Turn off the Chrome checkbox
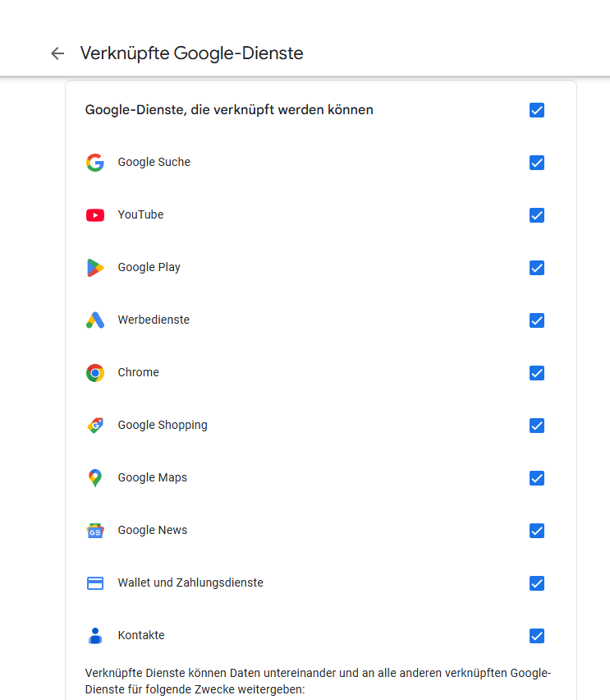This screenshot has height=700, width=610. [x=537, y=373]
